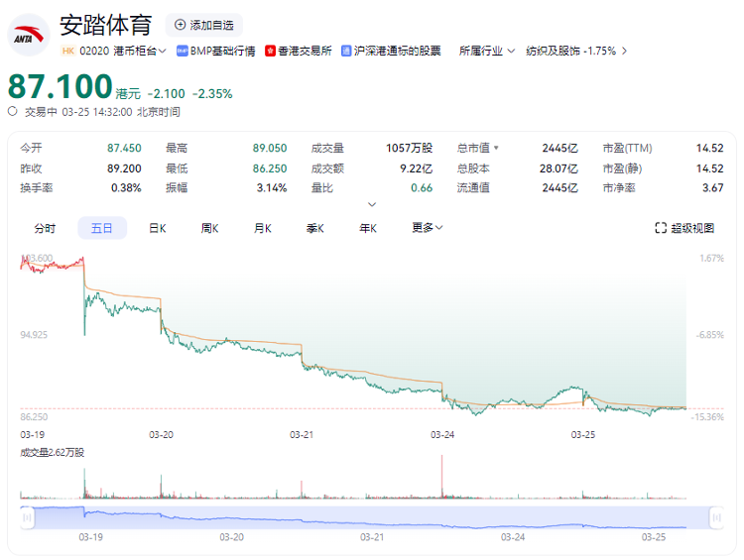Open 超级视图 fullscreen super view
Viewport: 744px width, 560px height.
point(684,228)
